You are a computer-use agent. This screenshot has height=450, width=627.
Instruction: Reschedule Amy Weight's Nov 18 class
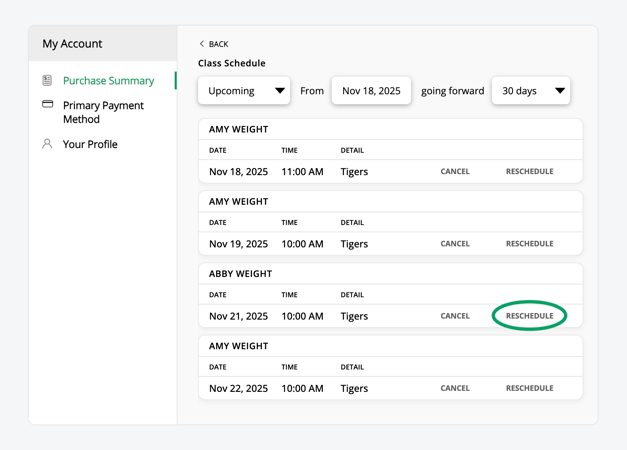click(x=529, y=171)
